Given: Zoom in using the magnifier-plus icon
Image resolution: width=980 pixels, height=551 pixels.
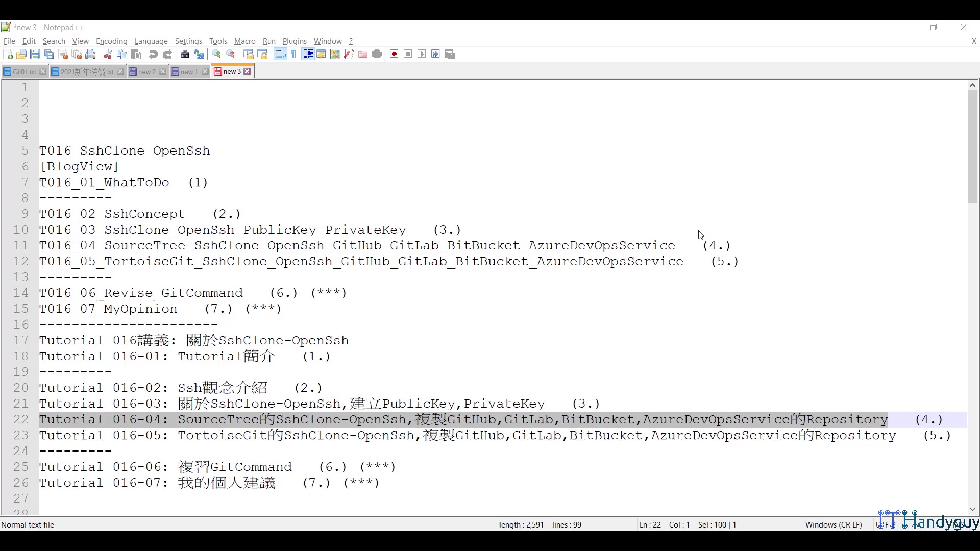Looking at the screenshot, I should point(216,54).
